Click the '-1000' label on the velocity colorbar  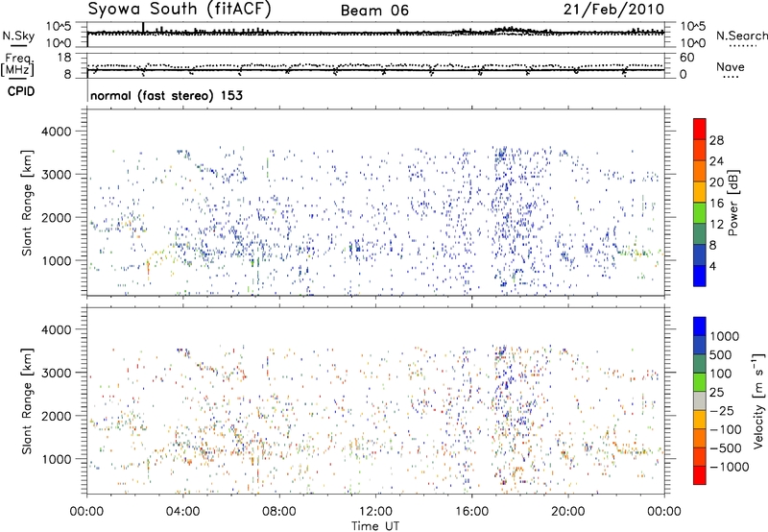(x=730, y=467)
